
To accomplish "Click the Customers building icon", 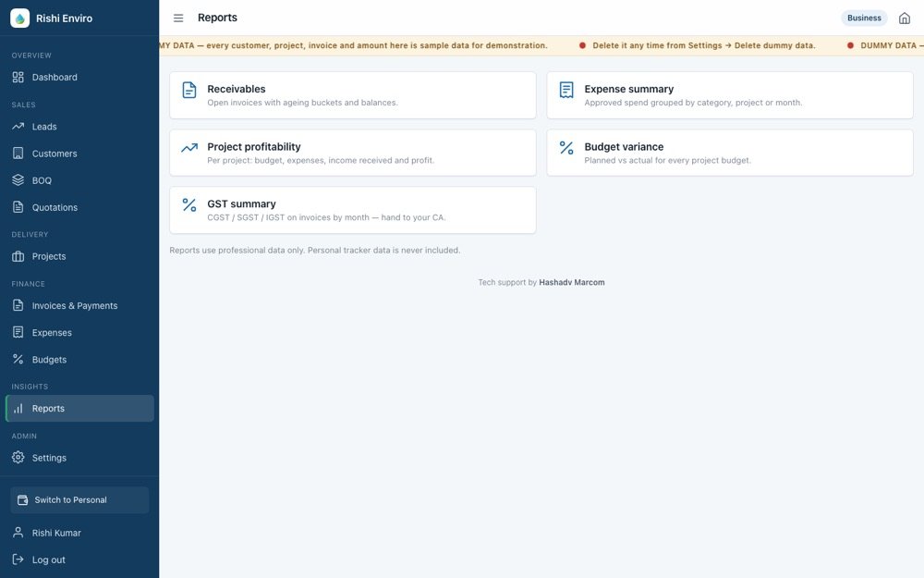I will click(x=18, y=154).
